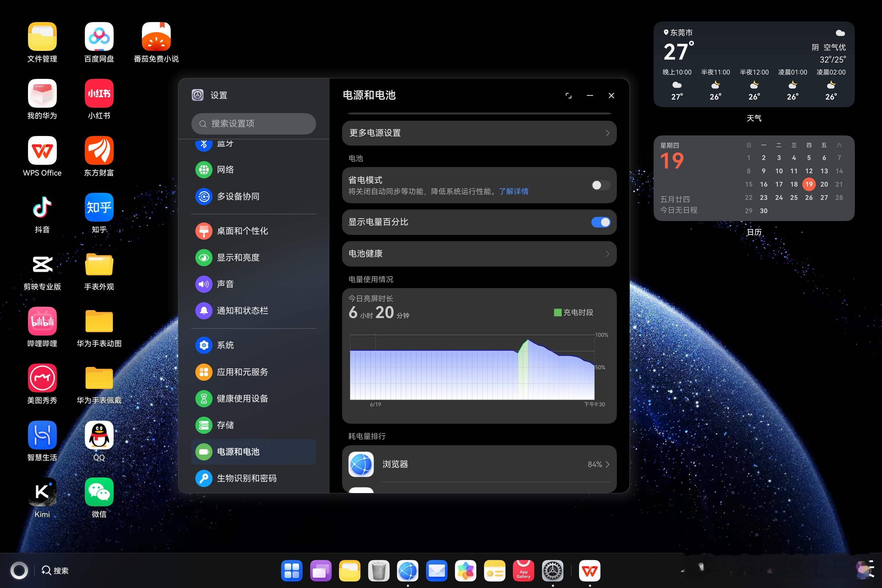Open the 东莞市 weather widget location

point(678,33)
